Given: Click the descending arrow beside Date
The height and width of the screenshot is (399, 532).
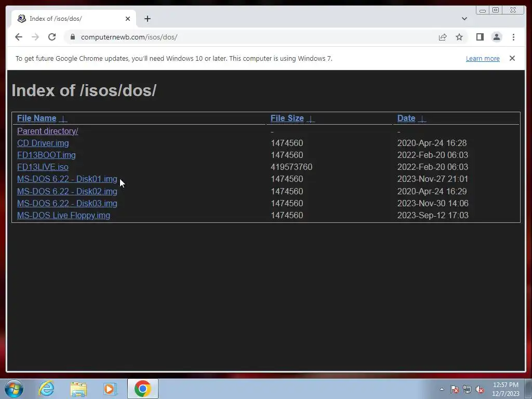Looking at the screenshot, I should [x=422, y=119].
